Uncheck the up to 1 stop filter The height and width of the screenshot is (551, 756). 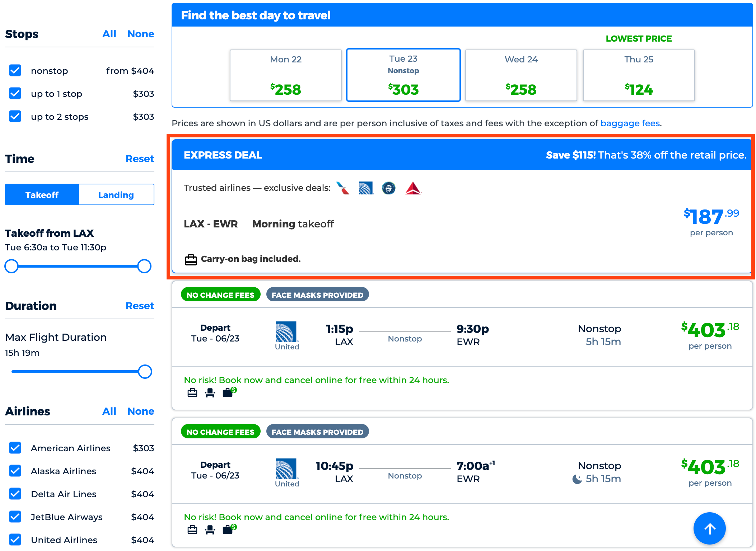[x=15, y=94]
